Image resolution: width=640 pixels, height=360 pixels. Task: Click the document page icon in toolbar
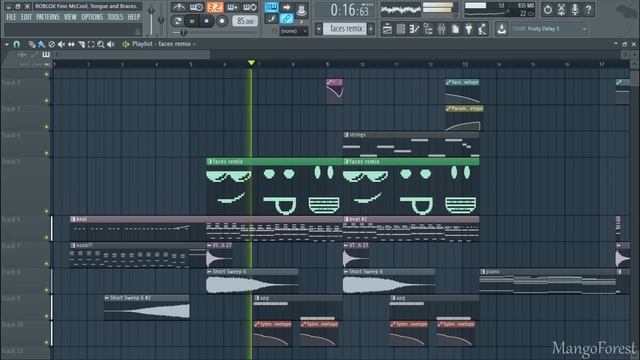pos(455,29)
